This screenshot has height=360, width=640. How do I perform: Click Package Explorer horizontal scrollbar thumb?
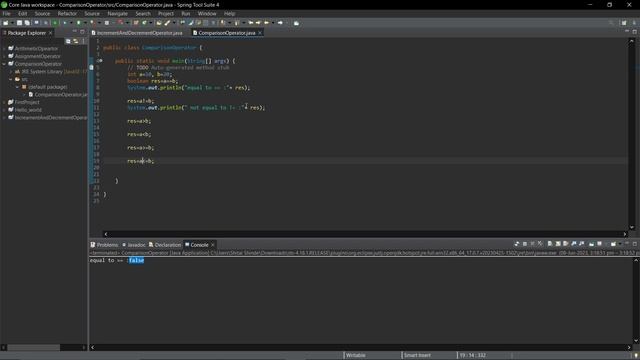pos(33,347)
